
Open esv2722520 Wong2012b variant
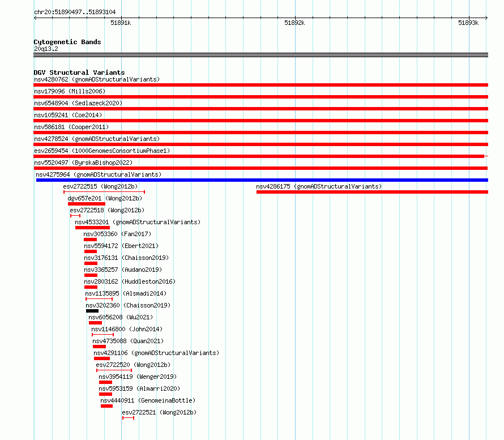point(133,365)
